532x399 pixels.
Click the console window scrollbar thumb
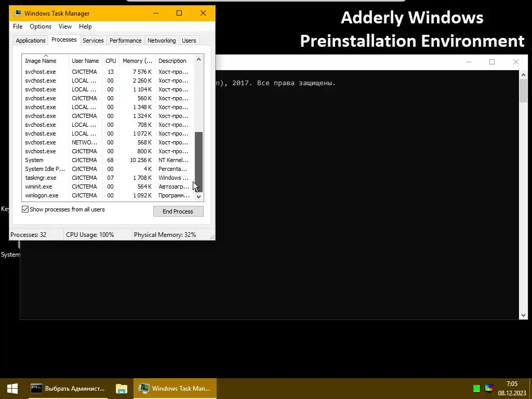523,91
